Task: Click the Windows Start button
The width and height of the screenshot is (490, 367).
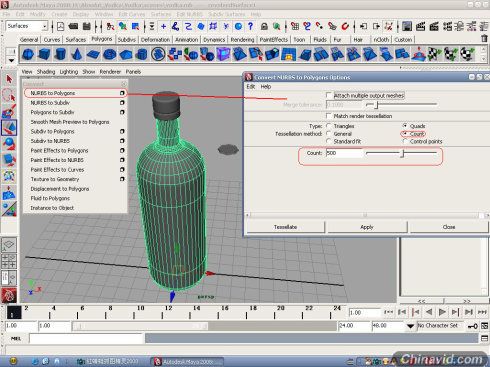Action: (x=13, y=361)
